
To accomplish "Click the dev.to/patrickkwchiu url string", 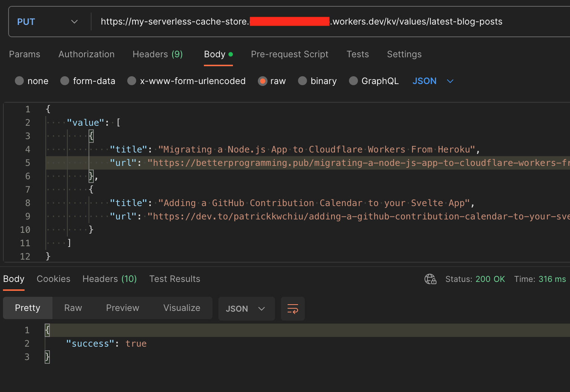I will (x=359, y=216).
